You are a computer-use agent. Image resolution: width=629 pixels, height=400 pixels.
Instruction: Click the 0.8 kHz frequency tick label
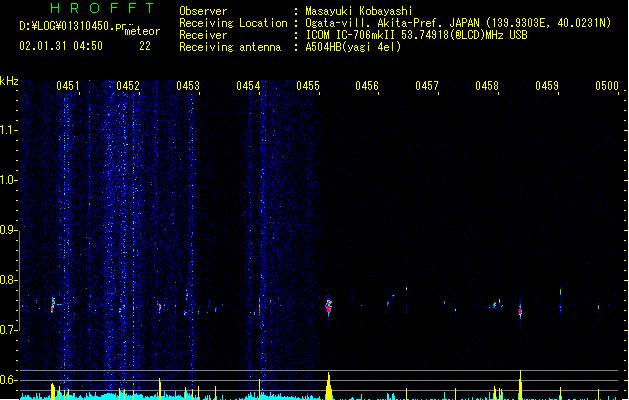point(8,280)
